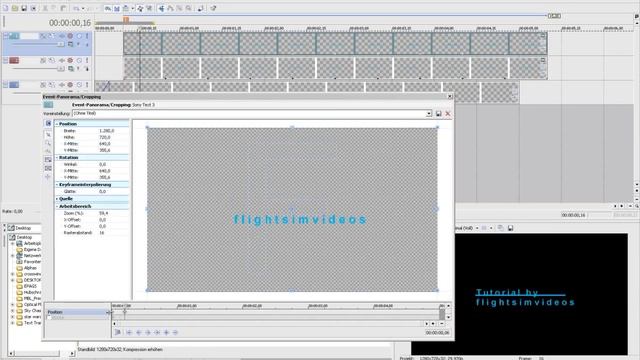Toggle Automatic Crossfades in the main toolbar

[117, 8]
